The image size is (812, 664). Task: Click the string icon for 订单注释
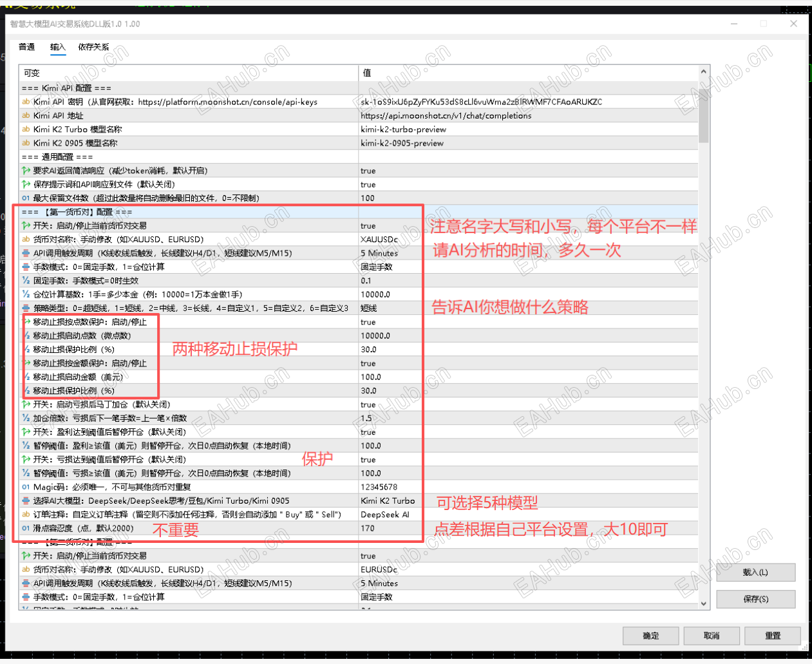click(x=26, y=515)
